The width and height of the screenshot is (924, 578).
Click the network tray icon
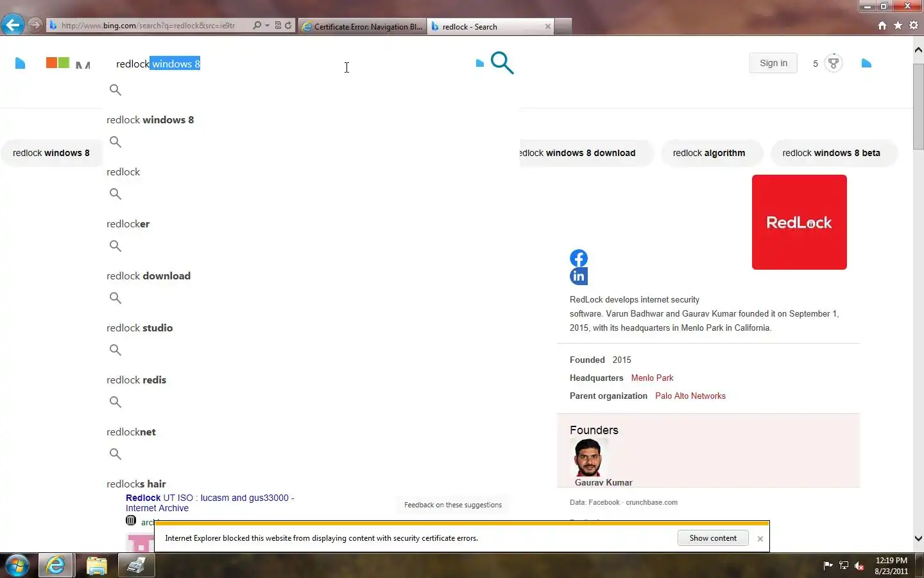(844, 566)
